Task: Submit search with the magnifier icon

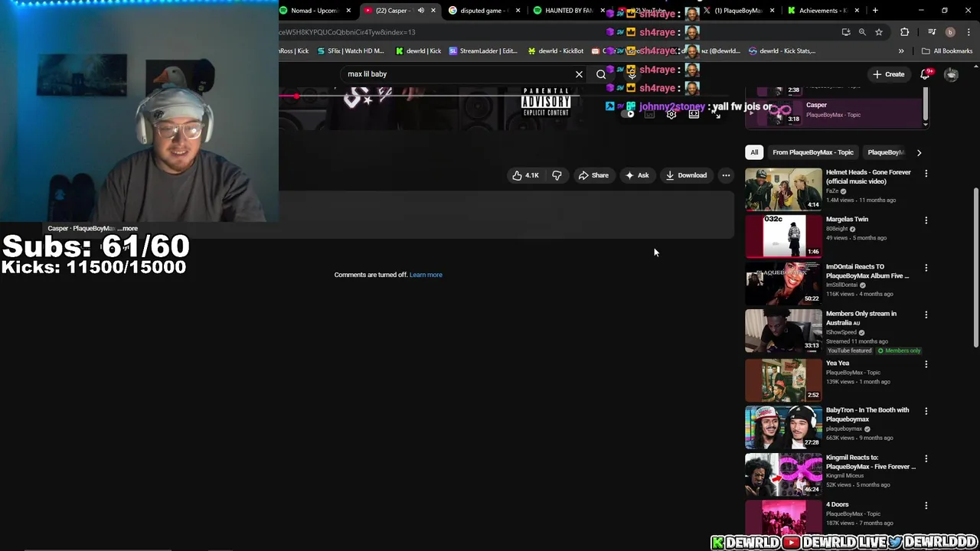Action: pos(601,74)
